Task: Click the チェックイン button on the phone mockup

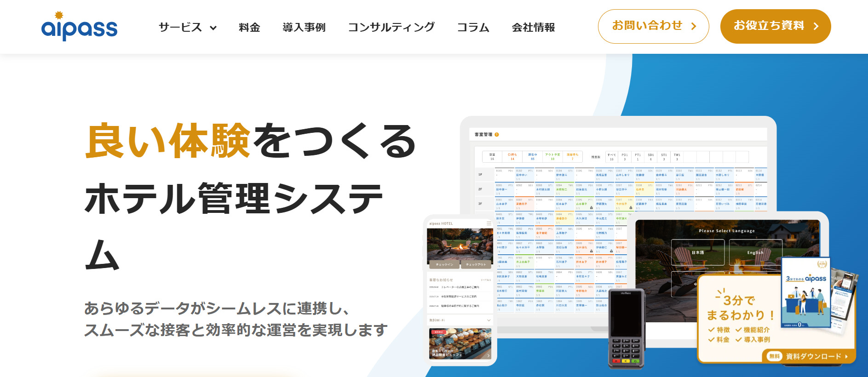Action: coord(445,264)
